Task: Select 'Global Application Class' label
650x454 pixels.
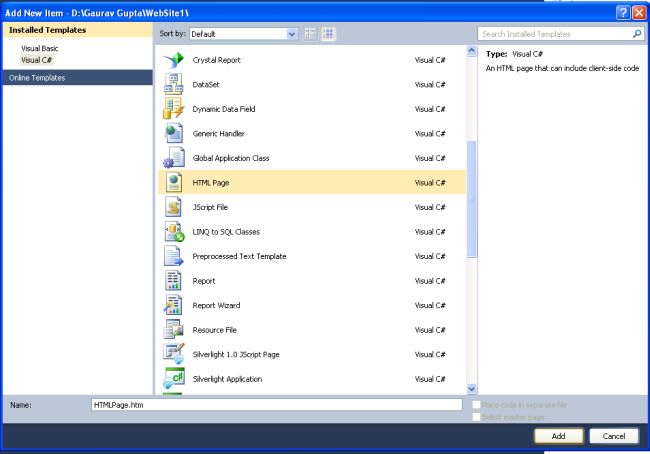Action: tap(231, 158)
